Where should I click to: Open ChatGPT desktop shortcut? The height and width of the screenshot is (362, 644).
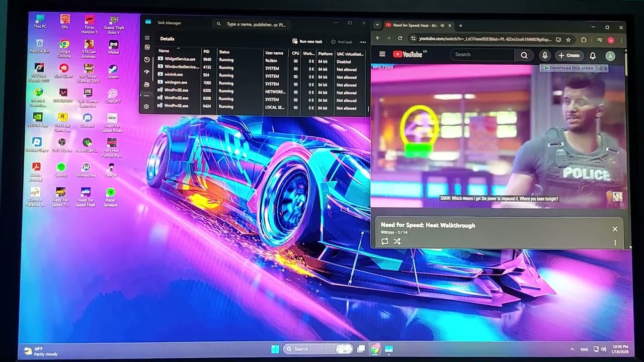113,96
